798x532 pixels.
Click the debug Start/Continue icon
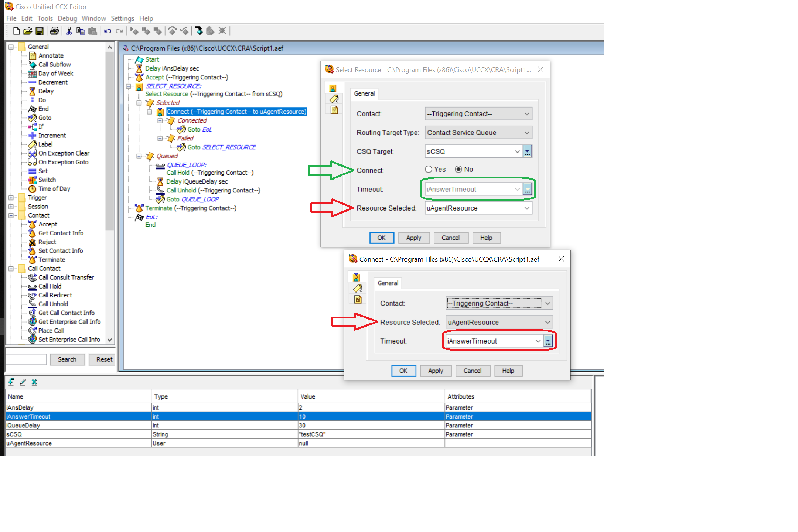(134, 31)
